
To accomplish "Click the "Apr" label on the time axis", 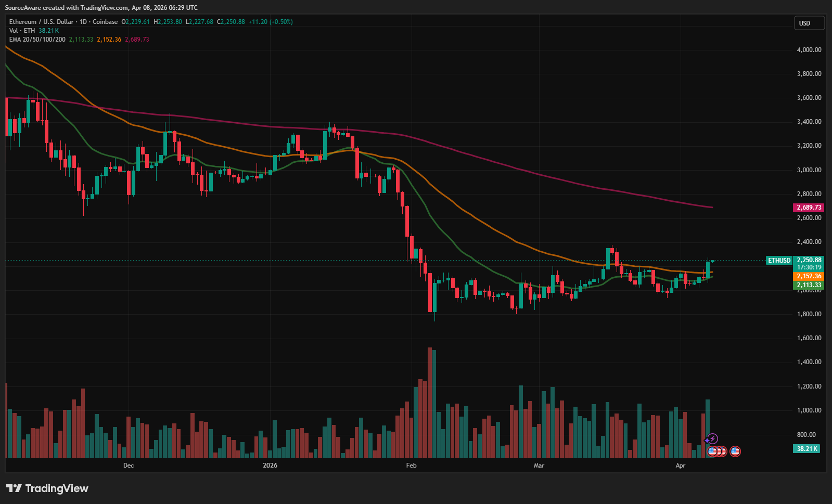I will click(681, 466).
